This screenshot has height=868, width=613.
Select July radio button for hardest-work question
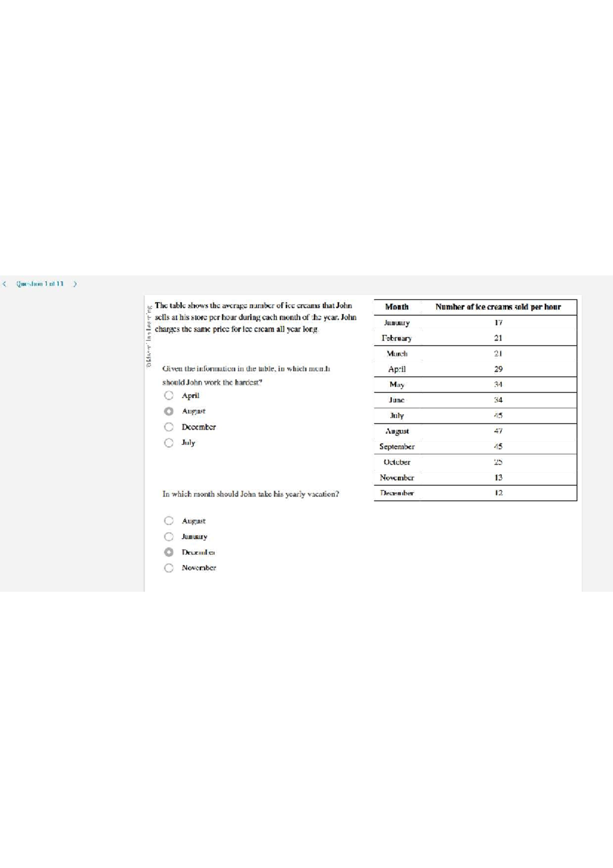pyautogui.click(x=169, y=443)
